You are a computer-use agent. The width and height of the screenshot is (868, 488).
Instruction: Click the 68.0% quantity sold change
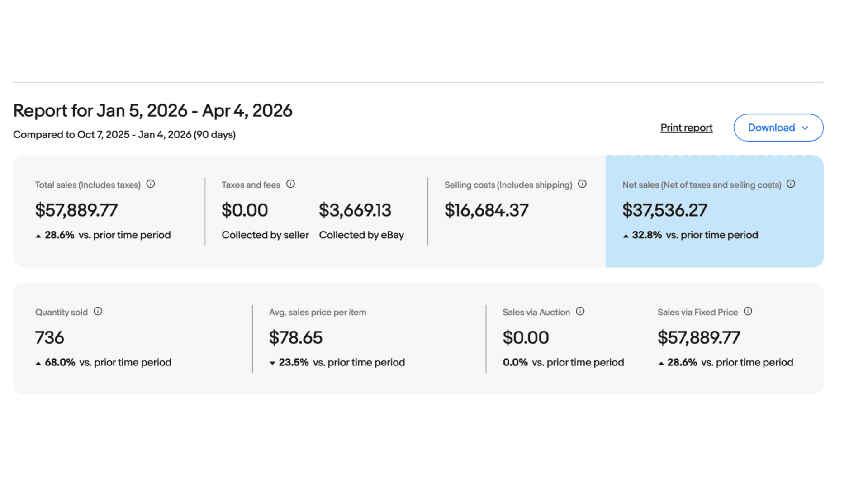click(60, 363)
